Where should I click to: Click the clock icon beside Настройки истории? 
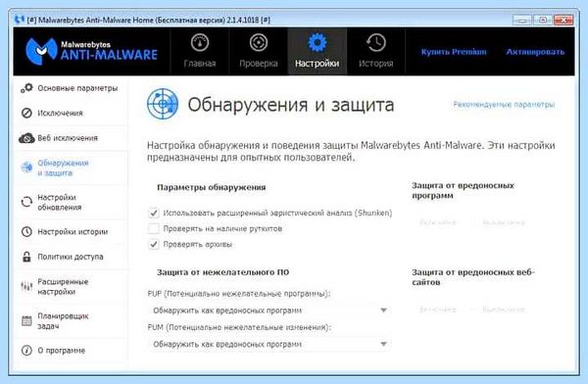tap(26, 232)
